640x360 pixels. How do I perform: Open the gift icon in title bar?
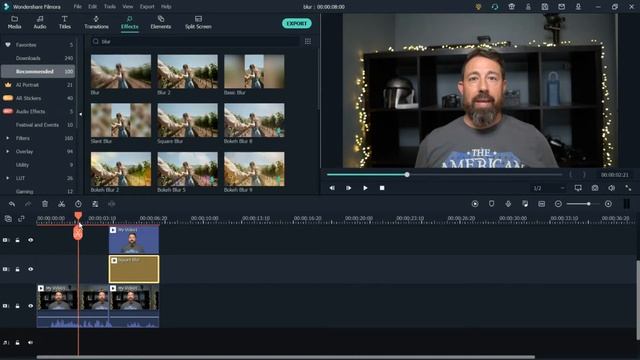(511, 7)
